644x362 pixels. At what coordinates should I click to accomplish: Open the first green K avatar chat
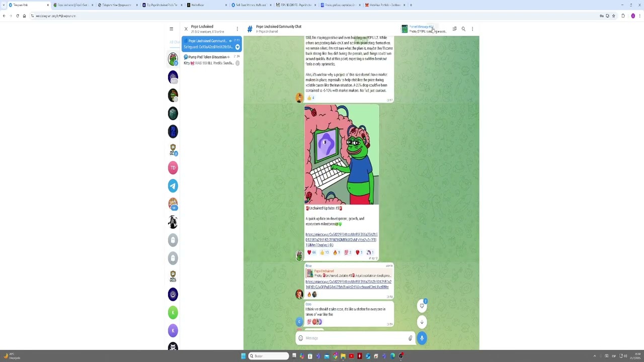tap(173, 312)
